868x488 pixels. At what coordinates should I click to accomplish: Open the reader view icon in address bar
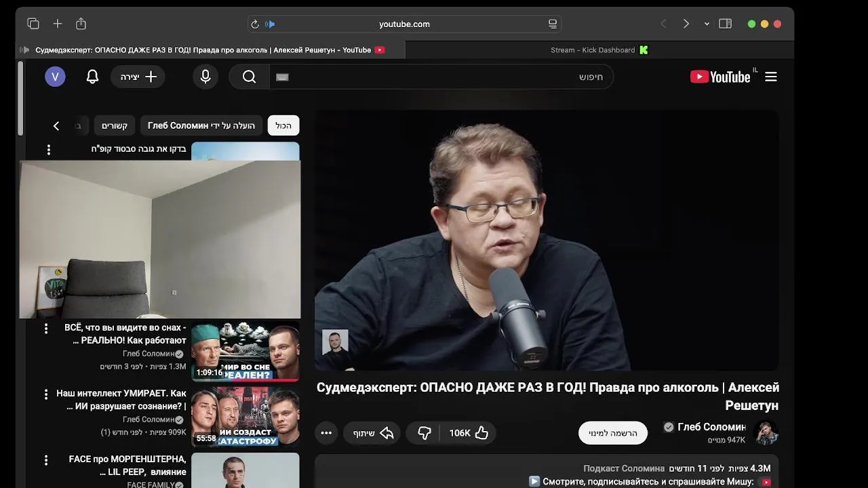pos(553,24)
